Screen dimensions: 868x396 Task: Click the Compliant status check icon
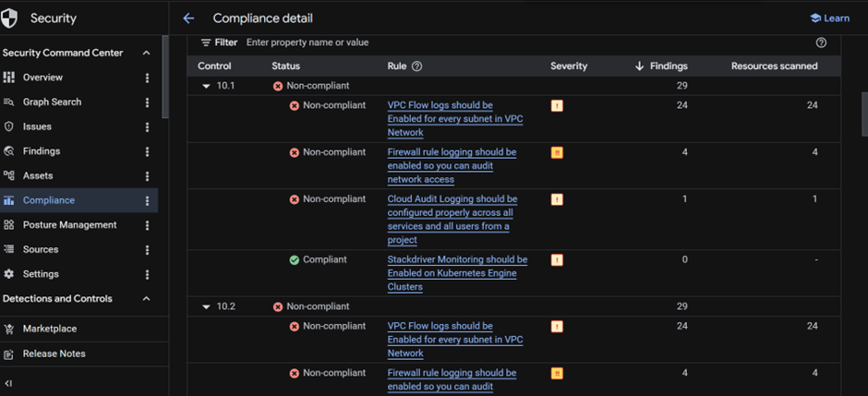[x=295, y=259]
